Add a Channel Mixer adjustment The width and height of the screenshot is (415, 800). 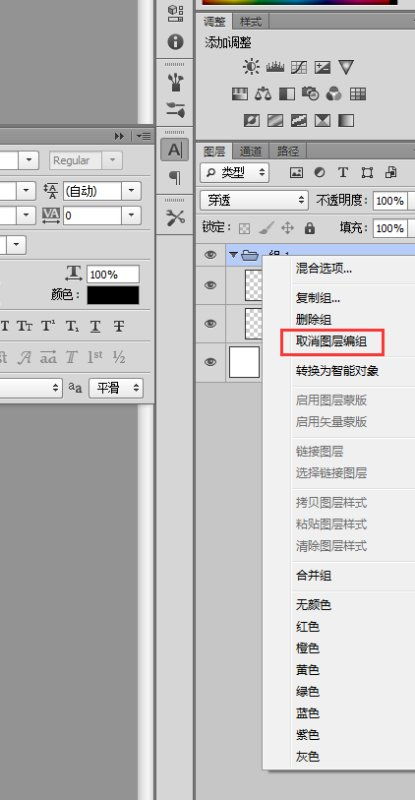coord(334,94)
